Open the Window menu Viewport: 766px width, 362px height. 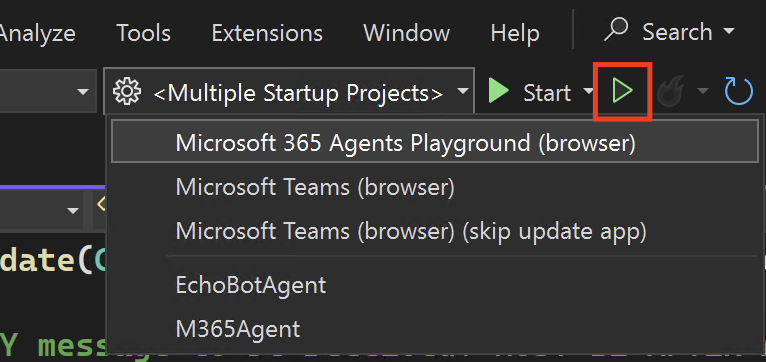(406, 33)
